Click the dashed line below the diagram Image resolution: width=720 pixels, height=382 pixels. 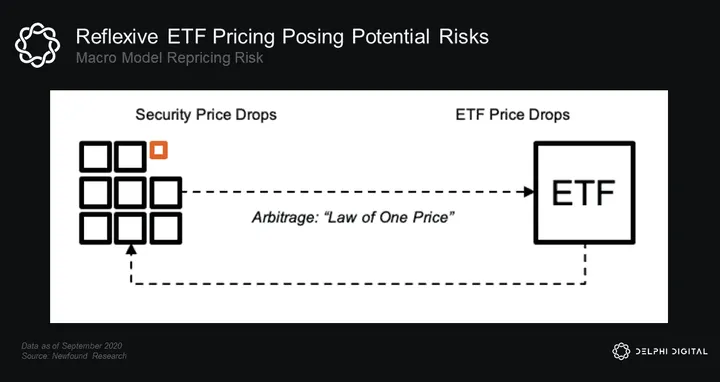pyautogui.click(x=358, y=284)
